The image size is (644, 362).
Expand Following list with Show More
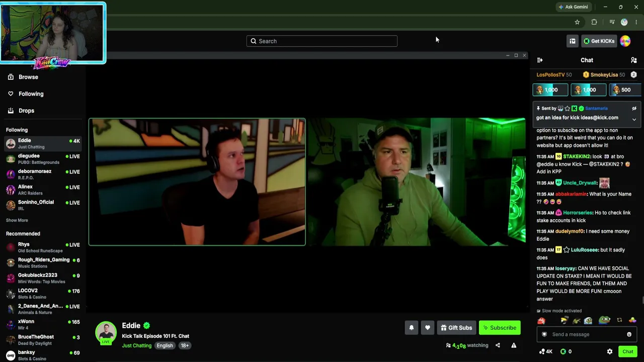[x=17, y=220]
